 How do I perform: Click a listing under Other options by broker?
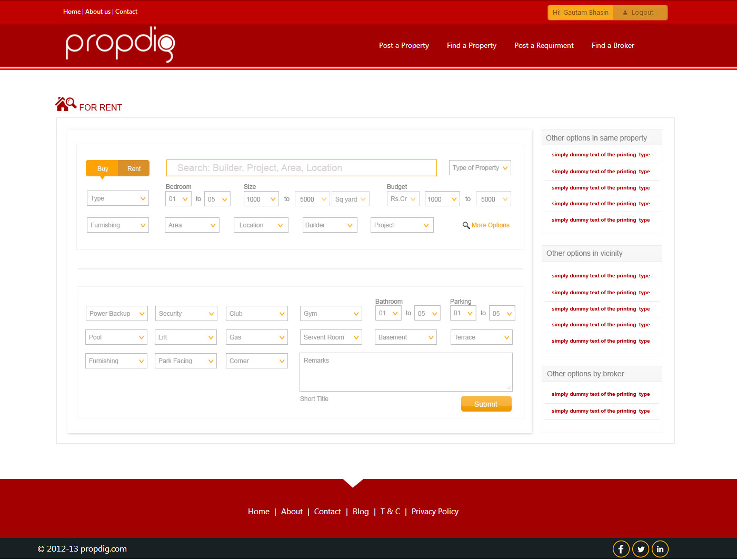[600, 394]
